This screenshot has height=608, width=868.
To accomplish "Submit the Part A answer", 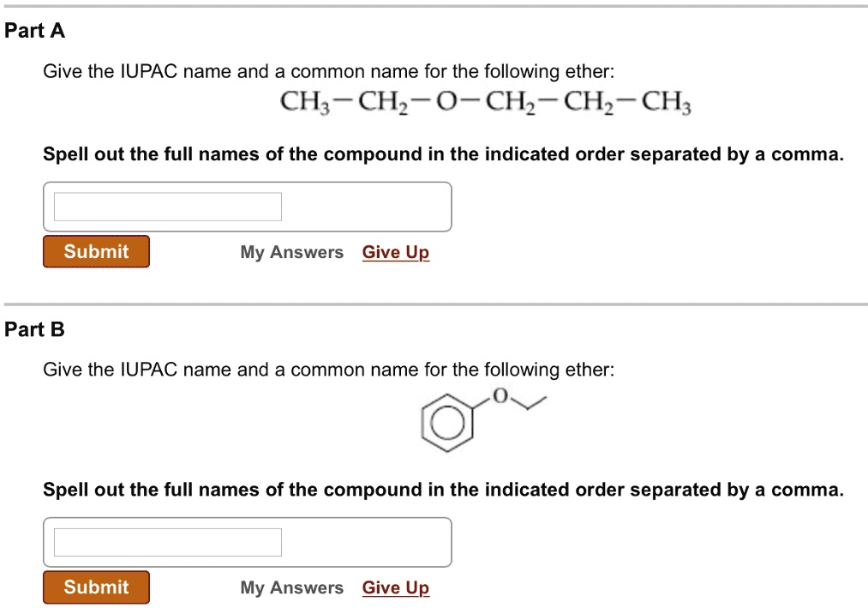I will (x=96, y=251).
